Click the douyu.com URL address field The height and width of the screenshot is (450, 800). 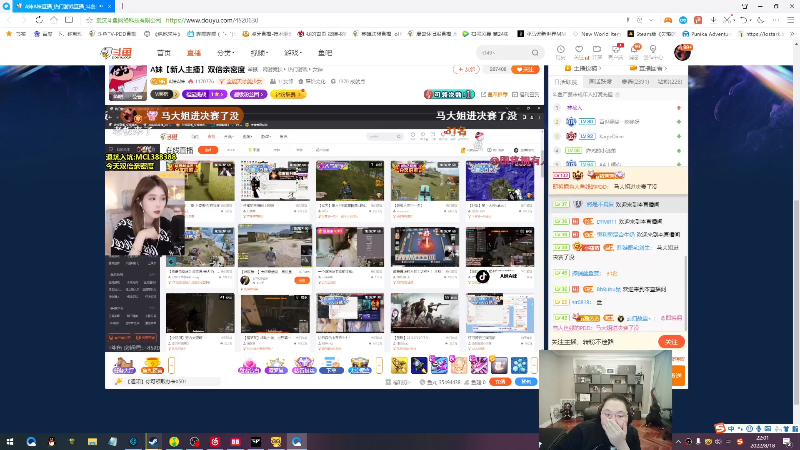coord(212,20)
